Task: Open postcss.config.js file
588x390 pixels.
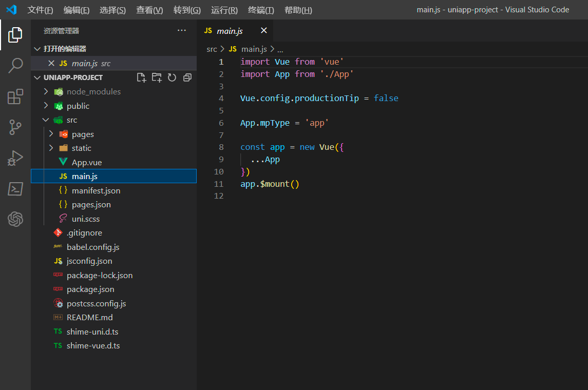Action: coord(113,303)
